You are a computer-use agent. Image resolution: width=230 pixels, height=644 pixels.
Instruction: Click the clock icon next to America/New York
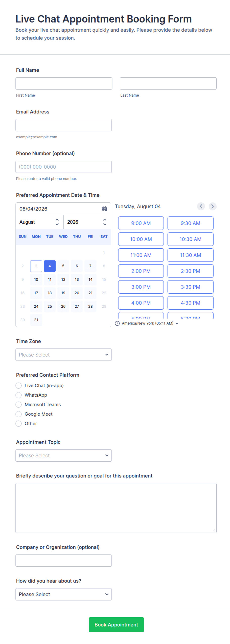[x=117, y=323]
